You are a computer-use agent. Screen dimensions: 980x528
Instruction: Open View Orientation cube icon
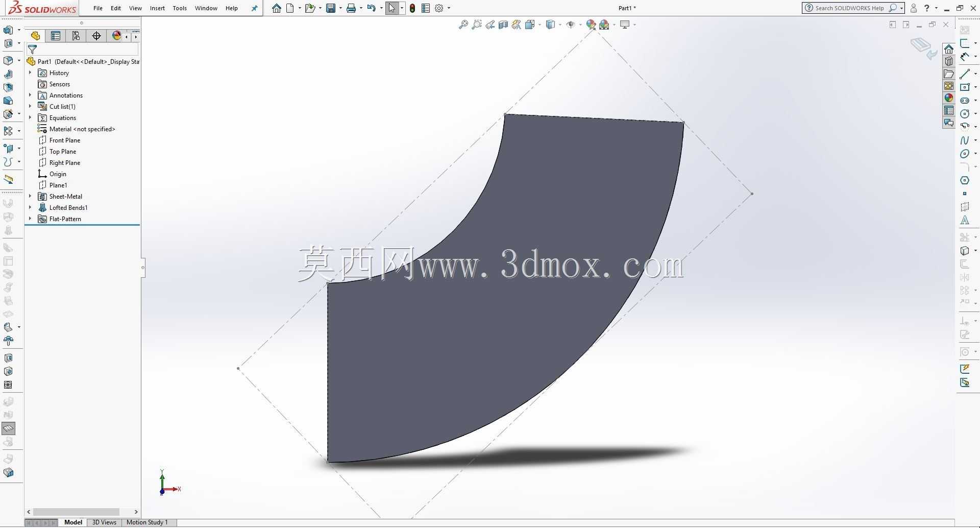pyautogui.click(x=530, y=25)
